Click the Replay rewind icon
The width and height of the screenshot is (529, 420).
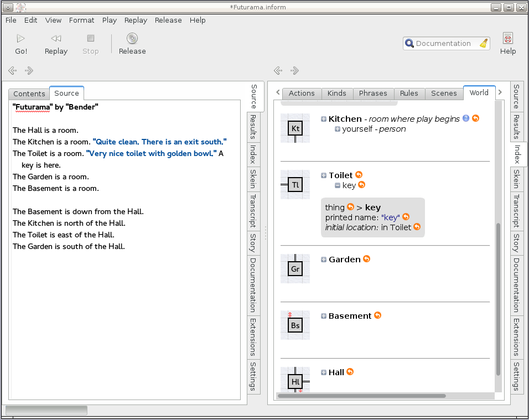pos(56,39)
